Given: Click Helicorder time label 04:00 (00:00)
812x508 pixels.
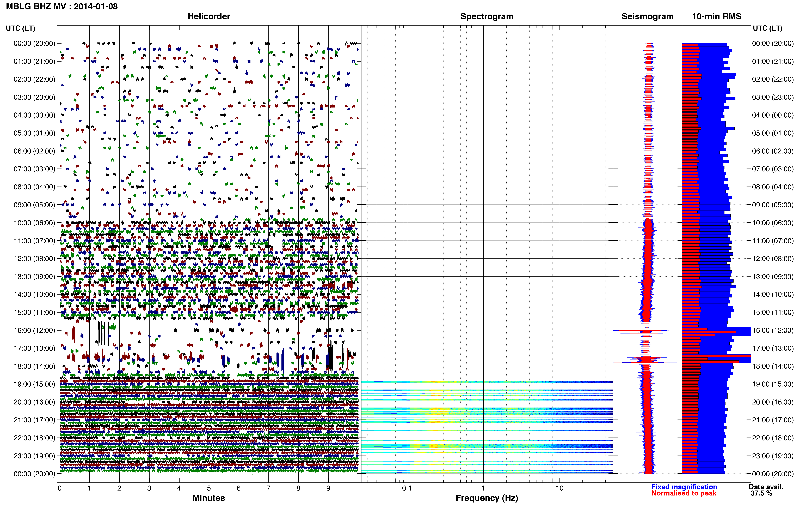Looking at the screenshot, I should [34, 115].
